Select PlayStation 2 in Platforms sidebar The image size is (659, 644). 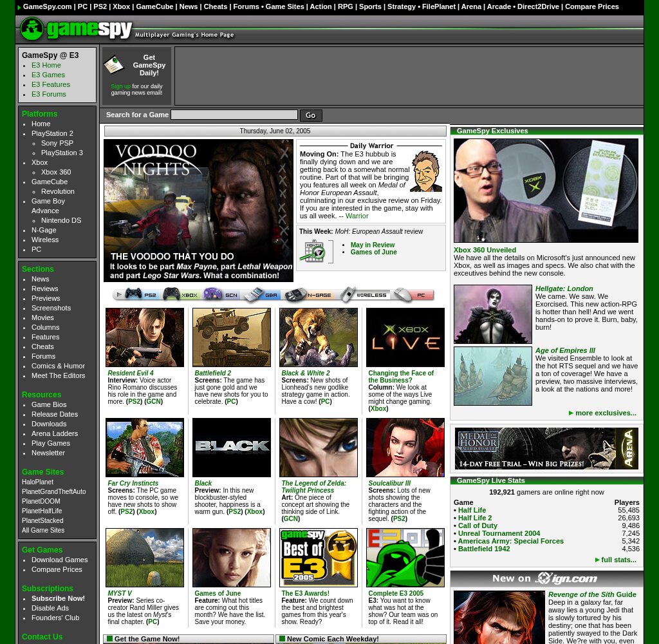coord(52,133)
